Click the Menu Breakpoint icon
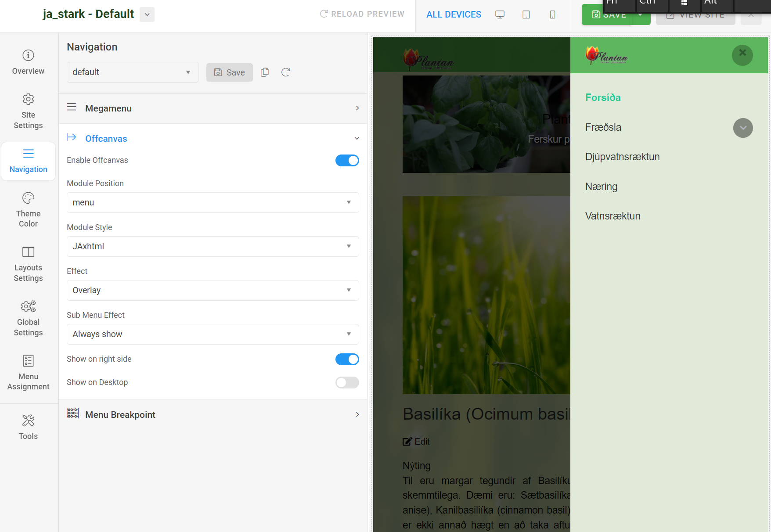Screen dimensions: 771x532 [72, 413]
